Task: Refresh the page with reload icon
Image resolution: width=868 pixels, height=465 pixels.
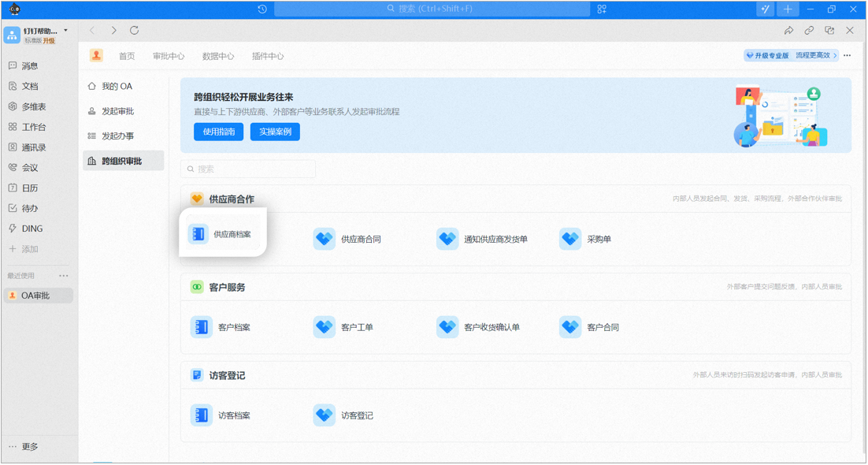Action: click(x=135, y=31)
